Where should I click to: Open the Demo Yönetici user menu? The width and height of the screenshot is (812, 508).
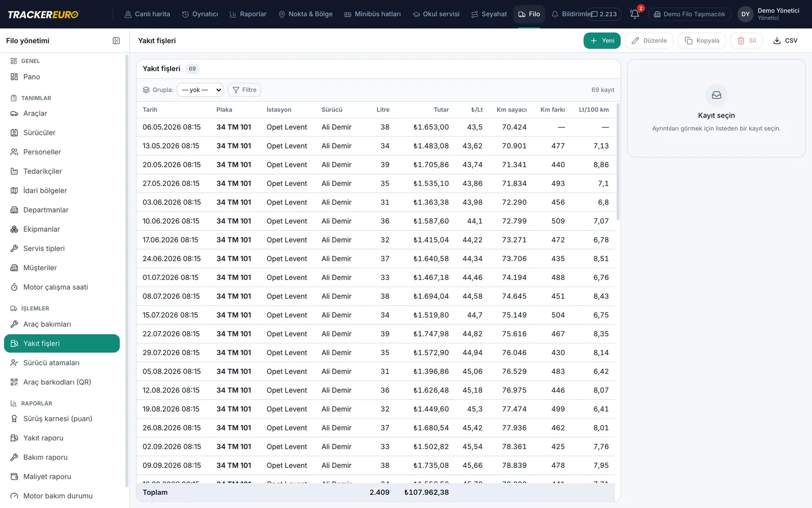coord(769,14)
